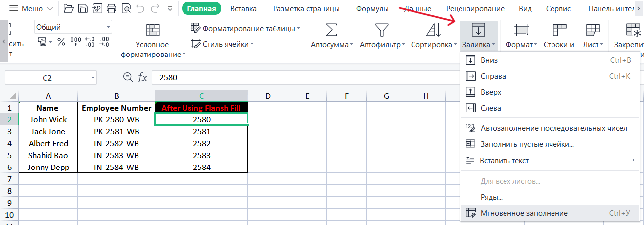Switch to the Разметка страницы tab
The width and height of the screenshot is (644, 225).
pos(306,9)
